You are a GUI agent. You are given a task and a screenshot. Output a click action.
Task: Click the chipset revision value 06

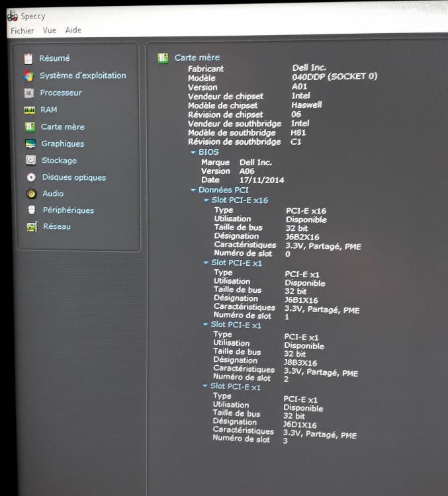tap(296, 114)
